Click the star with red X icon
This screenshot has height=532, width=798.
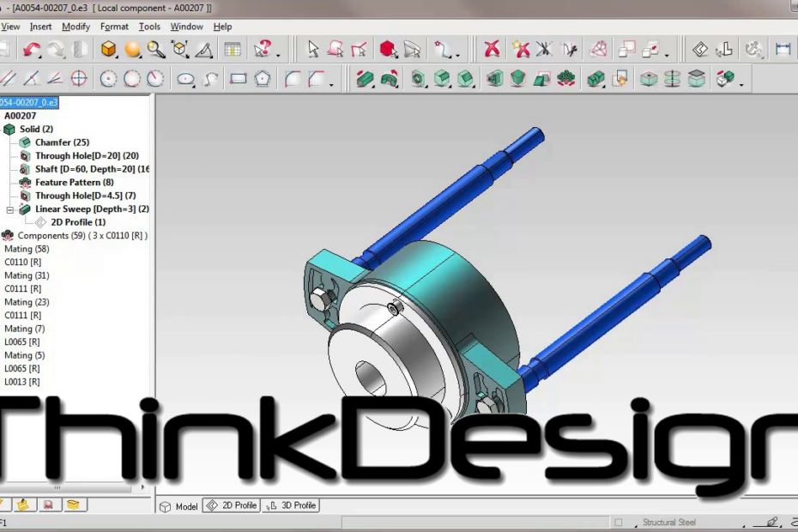521,49
